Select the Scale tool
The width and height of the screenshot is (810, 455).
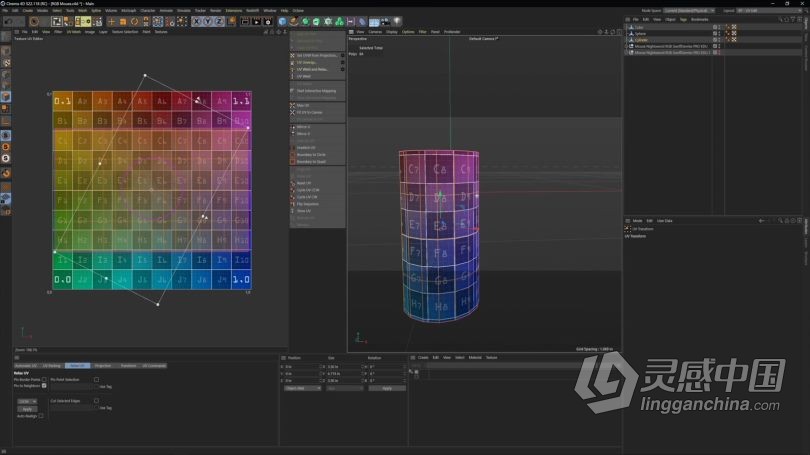tap(123, 22)
